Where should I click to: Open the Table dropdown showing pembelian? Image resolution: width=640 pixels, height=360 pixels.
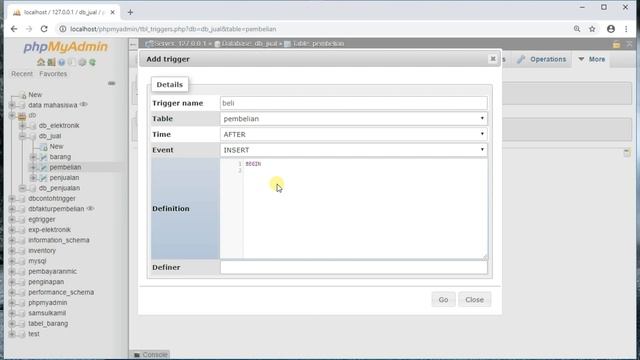coord(353,119)
